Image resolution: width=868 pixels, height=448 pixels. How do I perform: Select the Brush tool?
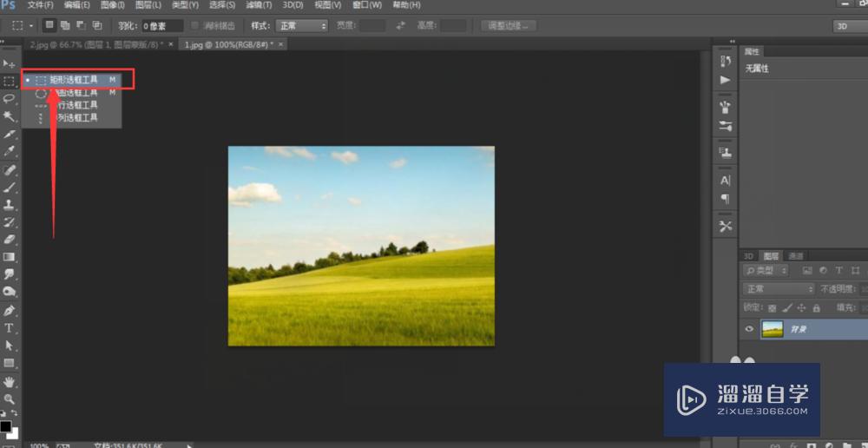[x=9, y=188]
